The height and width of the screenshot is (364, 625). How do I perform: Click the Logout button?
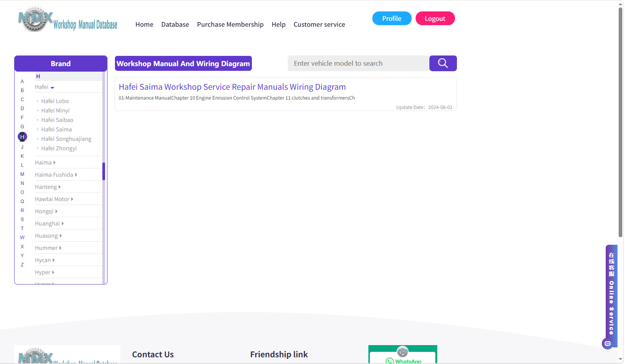pyautogui.click(x=435, y=18)
